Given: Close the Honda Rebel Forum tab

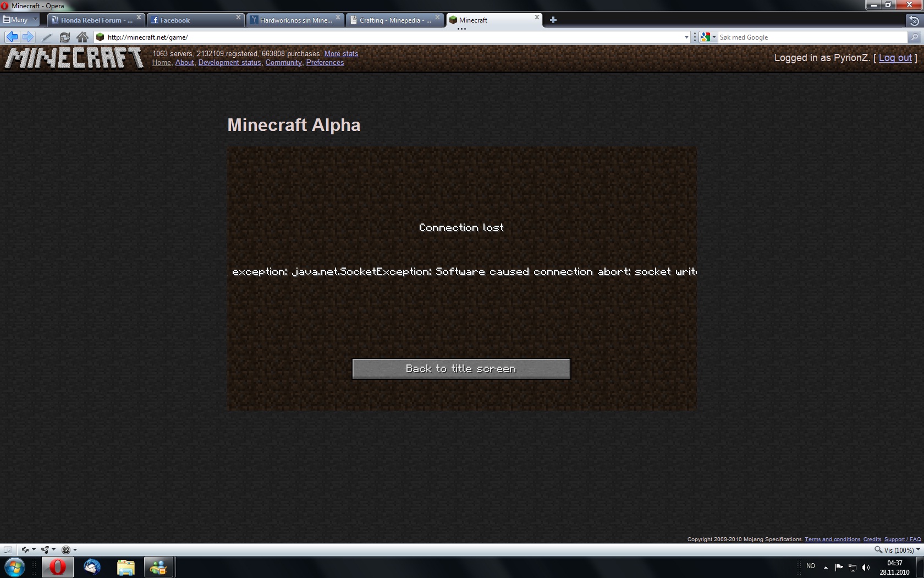Looking at the screenshot, I should (x=139, y=18).
